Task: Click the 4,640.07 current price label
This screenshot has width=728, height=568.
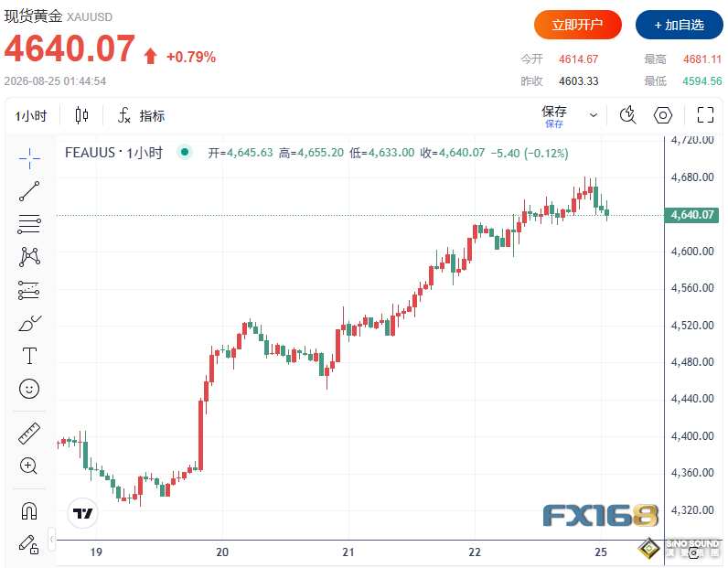Action: (x=691, y=215)
